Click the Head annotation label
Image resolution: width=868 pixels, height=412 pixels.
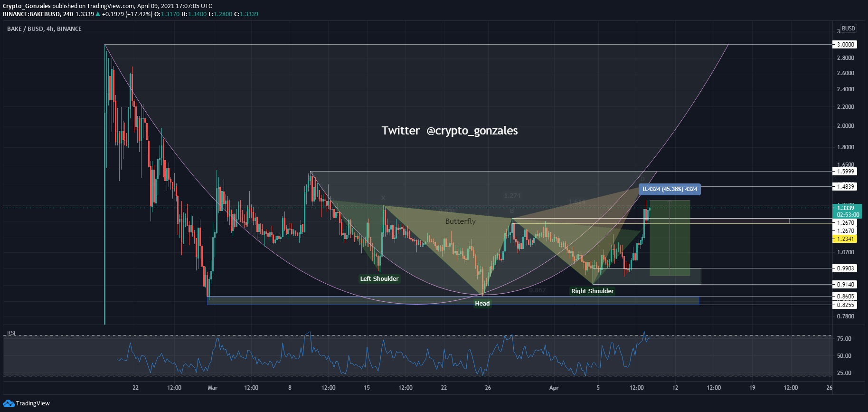[482, 304]
